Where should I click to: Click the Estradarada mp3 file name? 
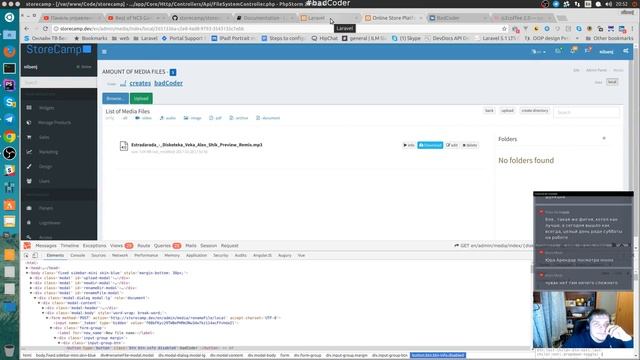(x=197, y=145)
